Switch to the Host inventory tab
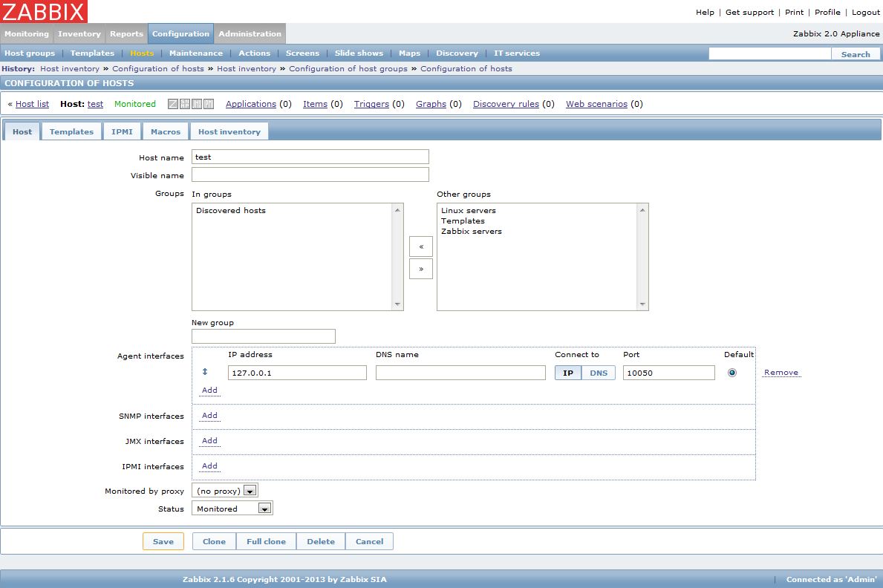Viewport: 883px width, 588px height. pyautogui.click(x=229, y=131)
